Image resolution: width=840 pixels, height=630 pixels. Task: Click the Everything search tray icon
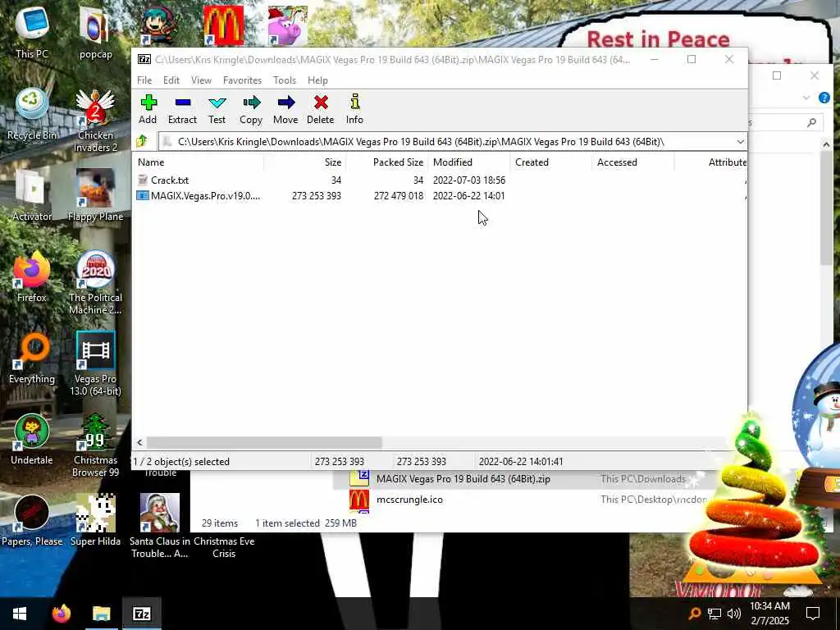pos(694,614)
